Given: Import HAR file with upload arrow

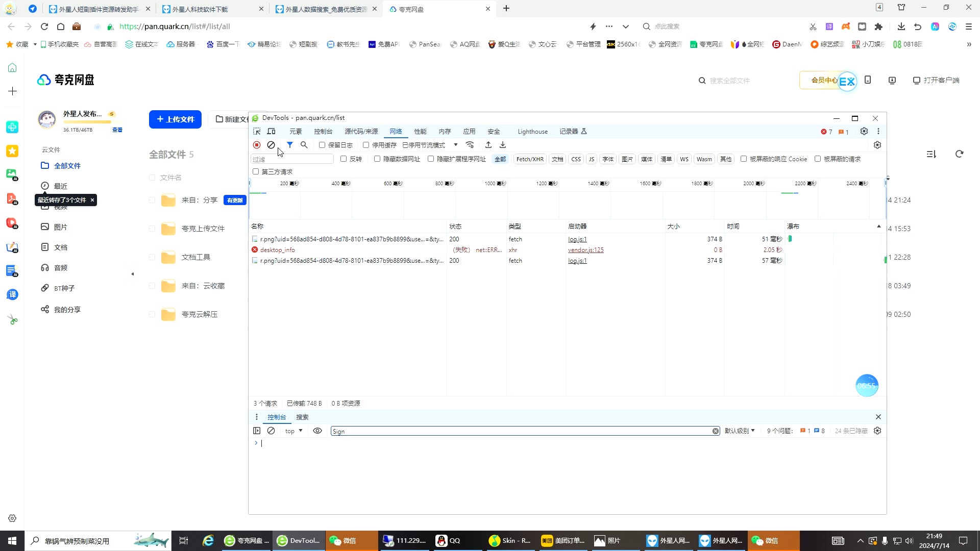Looking at the screenshot, I should 488,145.
